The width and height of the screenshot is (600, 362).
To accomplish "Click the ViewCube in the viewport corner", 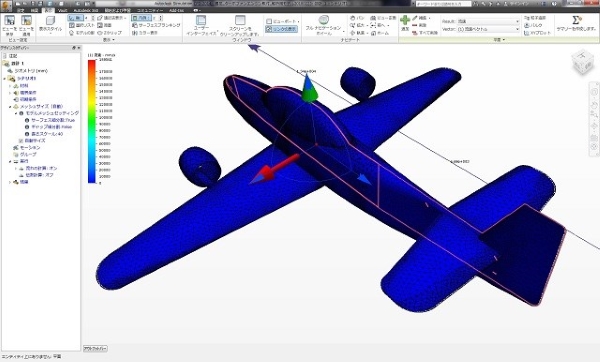I will tap(582, 62).
